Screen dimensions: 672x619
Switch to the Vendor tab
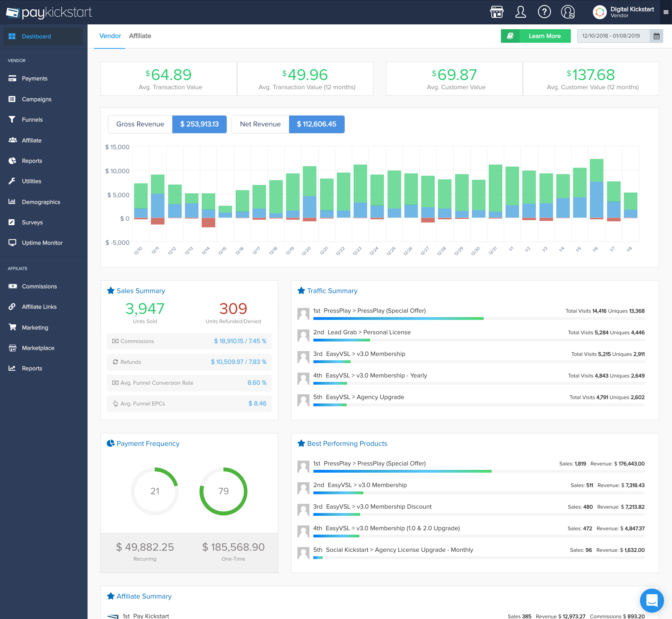(x=110, y=36)
